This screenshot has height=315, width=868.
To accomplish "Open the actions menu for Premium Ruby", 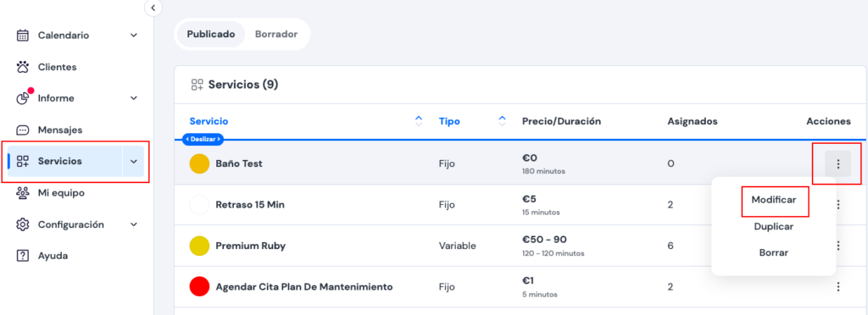I will pos(838,246).
